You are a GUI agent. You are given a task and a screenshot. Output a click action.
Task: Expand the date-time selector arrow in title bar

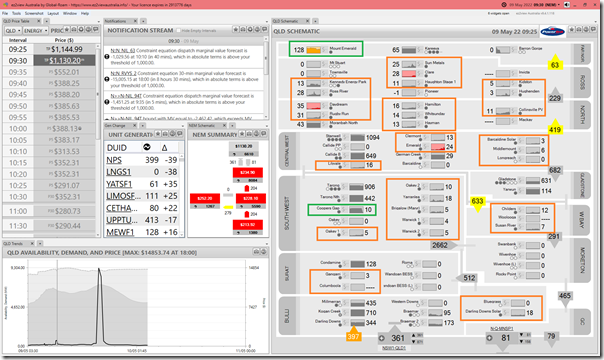(x=558, y=5)
